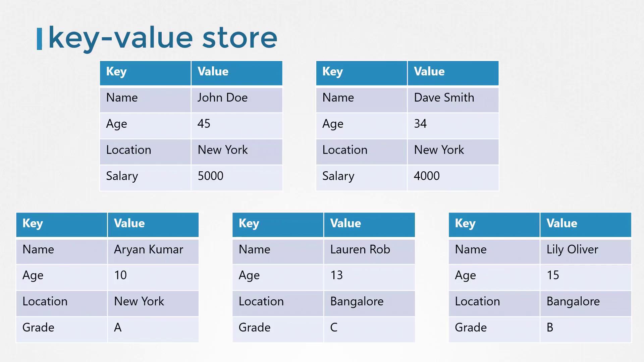Toggle visibility of Dave Smith Salary row
644x362 pixels.
point(407,176)
